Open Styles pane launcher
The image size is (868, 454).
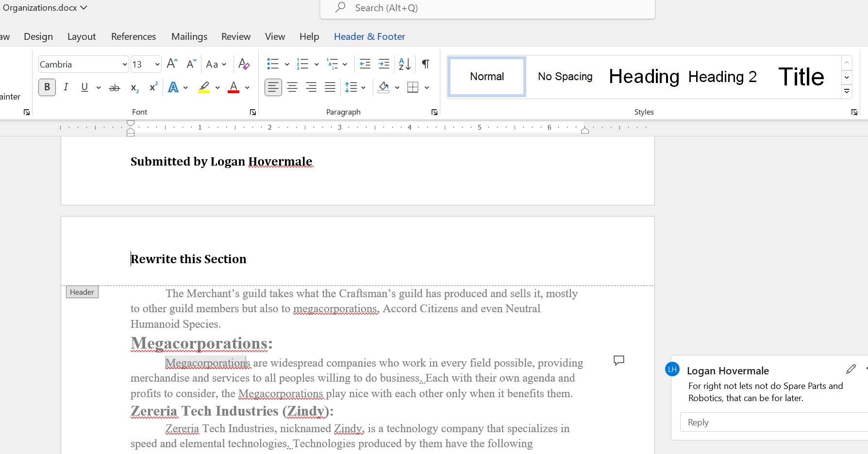click(854, 112)
